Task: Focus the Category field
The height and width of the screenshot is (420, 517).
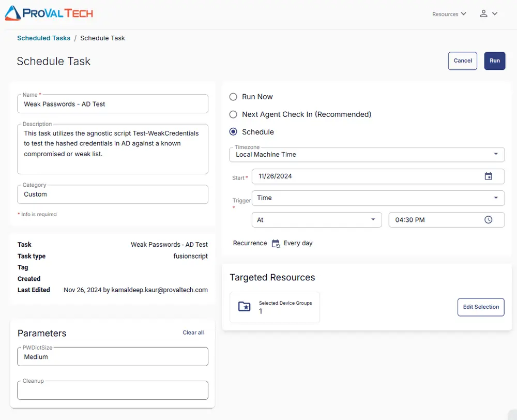Action: 112,194
